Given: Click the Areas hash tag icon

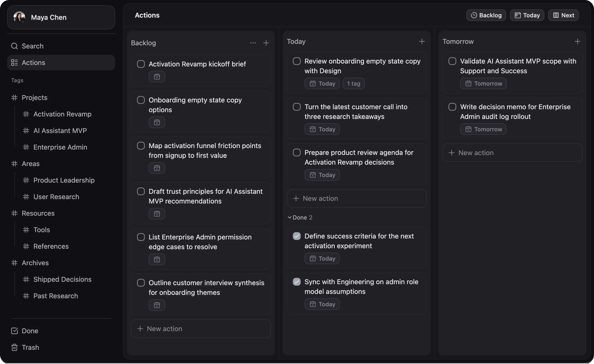Looking at the screenshot, I should point(14,164).
